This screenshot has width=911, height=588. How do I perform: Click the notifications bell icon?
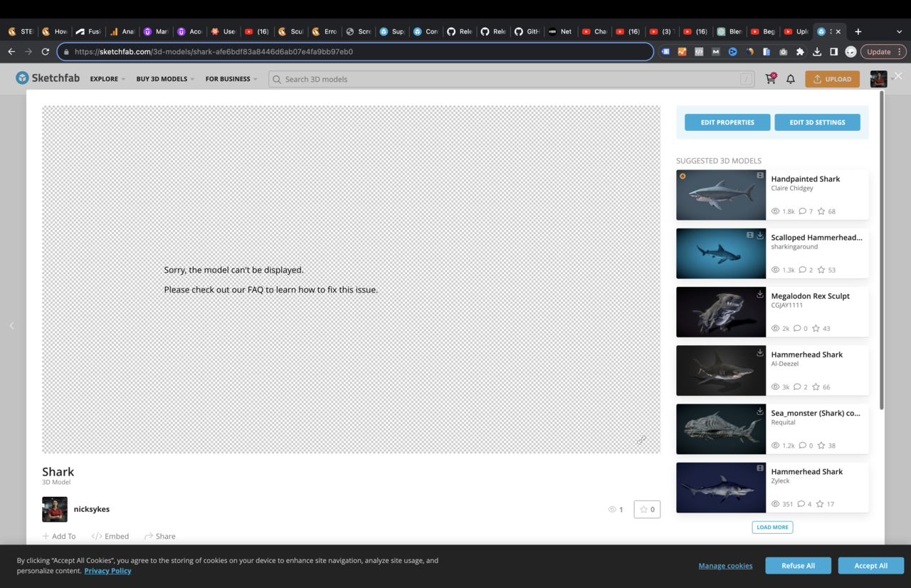coord(790,79)
